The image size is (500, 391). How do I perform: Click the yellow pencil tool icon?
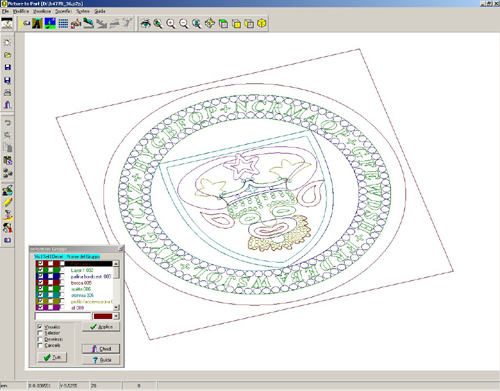[7, 202]
